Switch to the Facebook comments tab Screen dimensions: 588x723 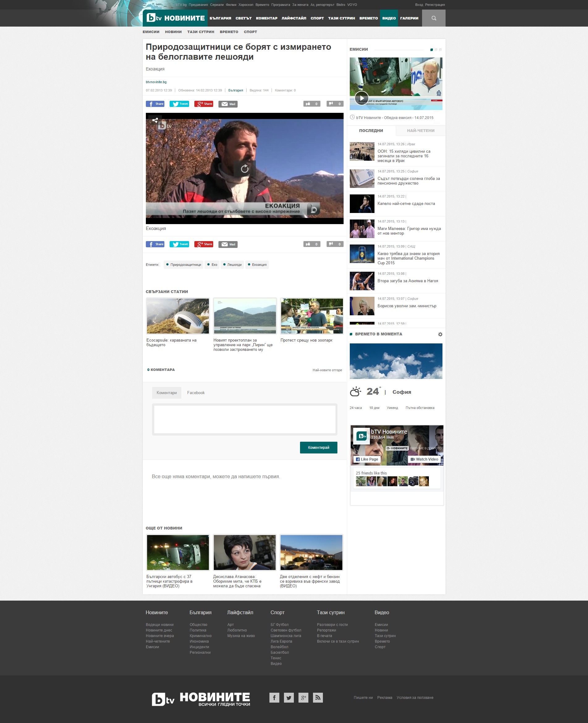point(196,393)
